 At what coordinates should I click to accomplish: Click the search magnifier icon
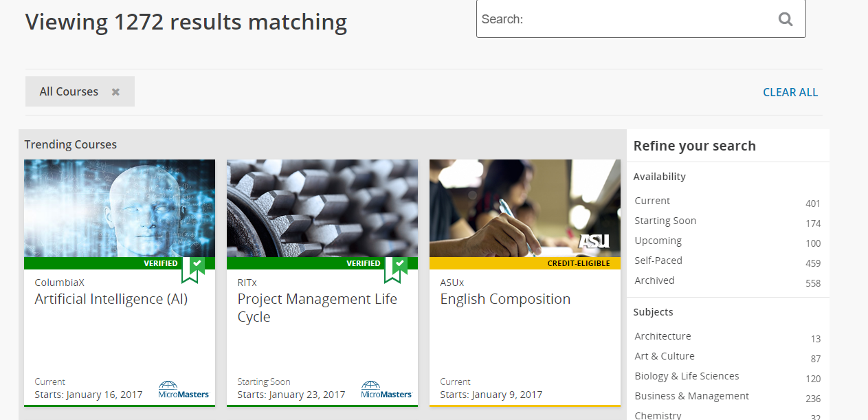tap(786, 19)
